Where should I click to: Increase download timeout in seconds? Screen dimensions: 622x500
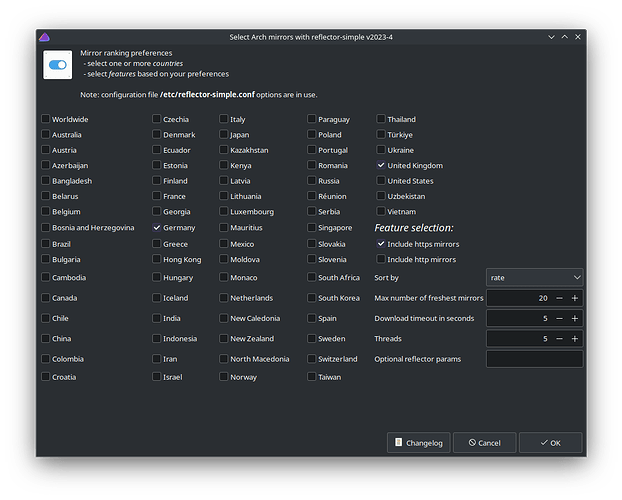tap(575, 318)
